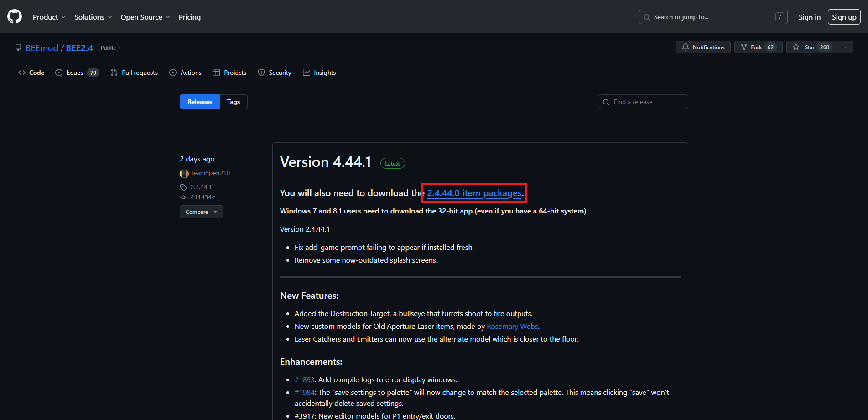Open issue #1984 link
Image resolution: width=868 pixels, height=420 pixels.
point(305,393)
